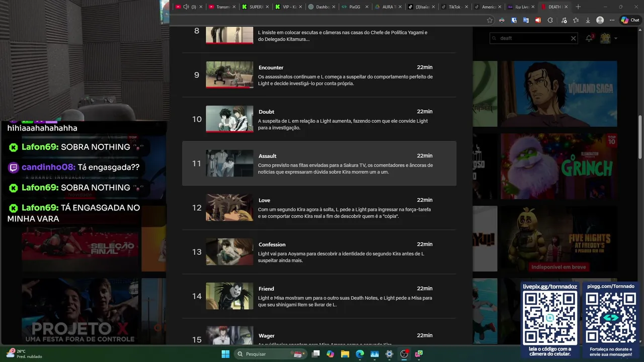Open browser settings and more menu
This screenshot has width=644, height=362.
612,20
